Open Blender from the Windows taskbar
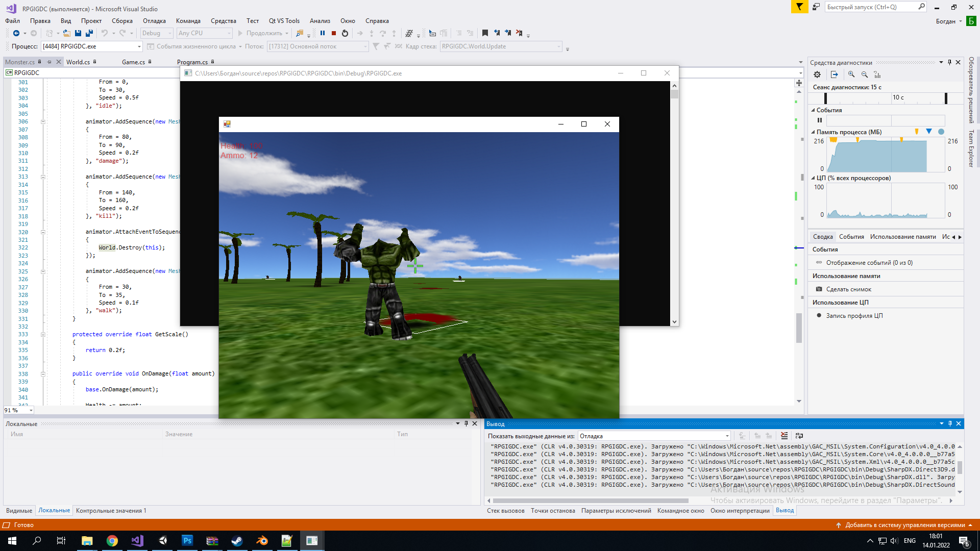This screenshot has height=551, width=980. pyautogui.click(x=262, y=541)
